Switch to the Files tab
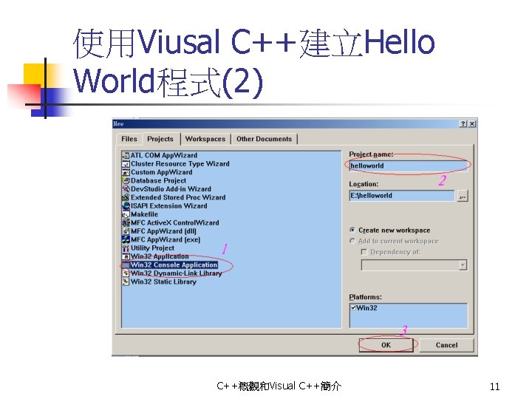This screenshot has height=399, width=532. tap(129, 139)
